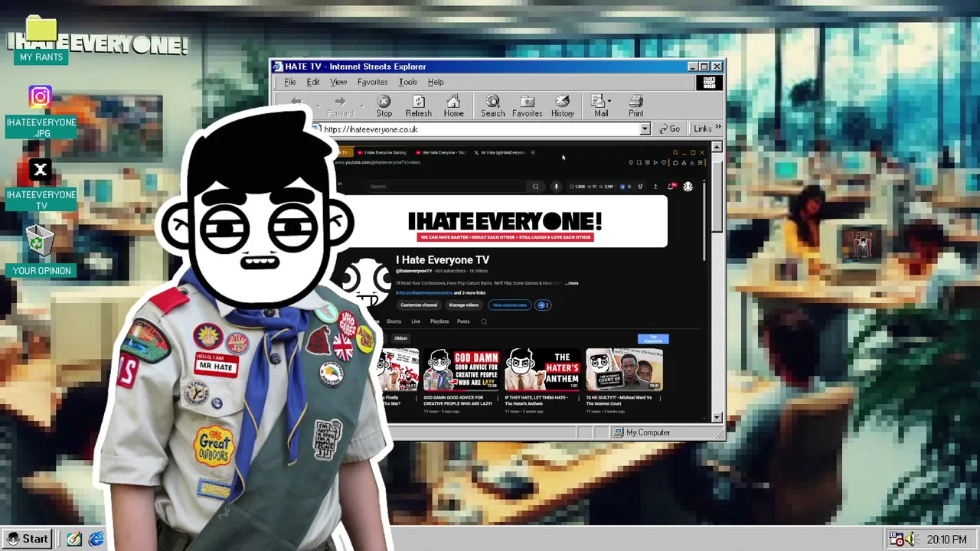Open GOD DAMN GOOD ADVICE video thumbnail

click(462, 370)
